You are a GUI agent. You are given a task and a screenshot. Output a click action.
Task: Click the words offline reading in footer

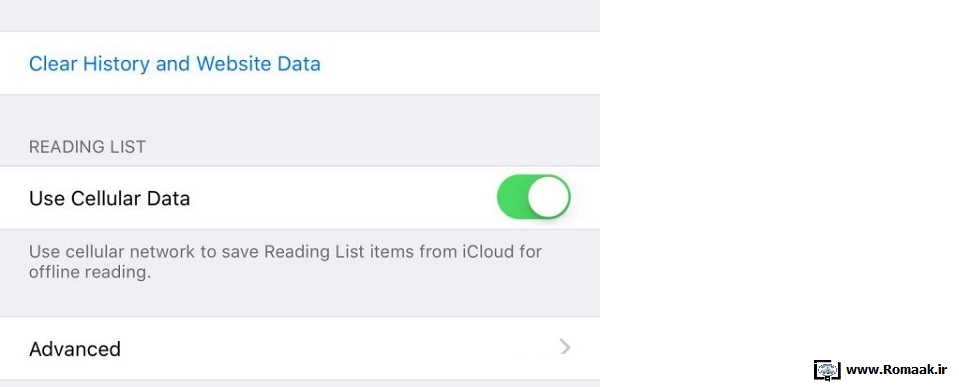point(89,272)
